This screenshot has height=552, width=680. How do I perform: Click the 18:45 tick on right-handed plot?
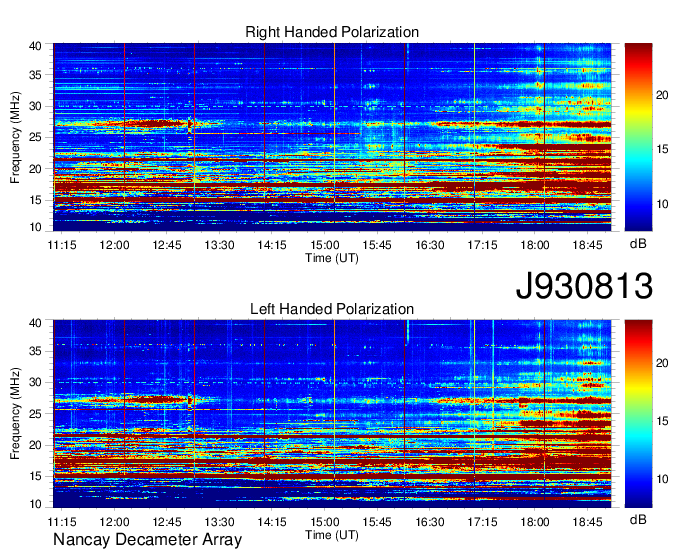tap(587, 245)
